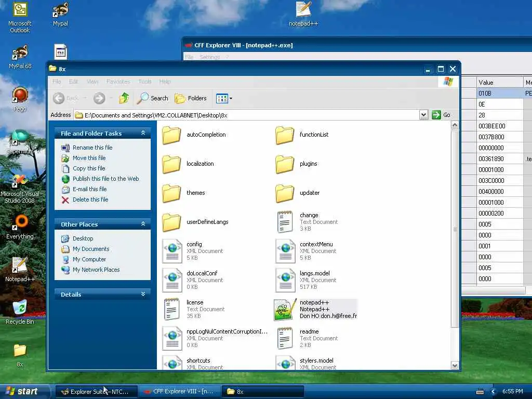Click the Go button
This screenshot has width=532, height=399.
(441, 115)
